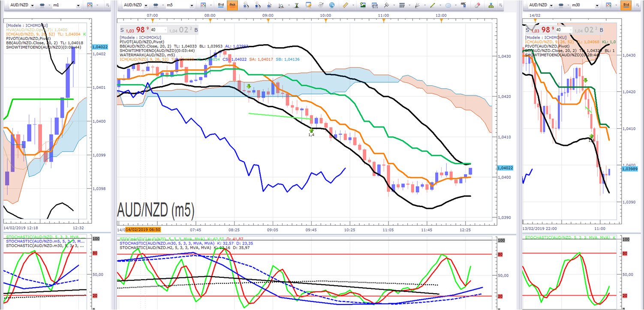Toggle the Ask price button in the m5 toolbar
Screen dimensions: 644x310
click(232, 5)
